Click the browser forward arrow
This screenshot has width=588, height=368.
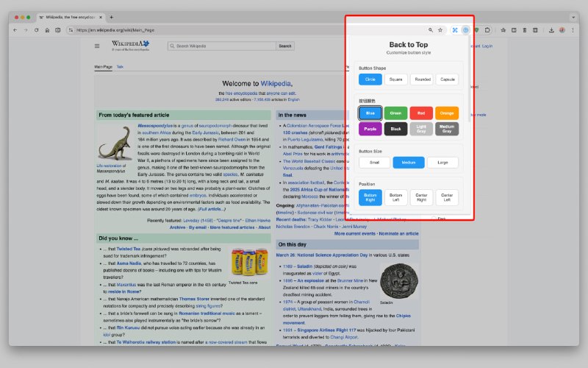tap(26, 30)
